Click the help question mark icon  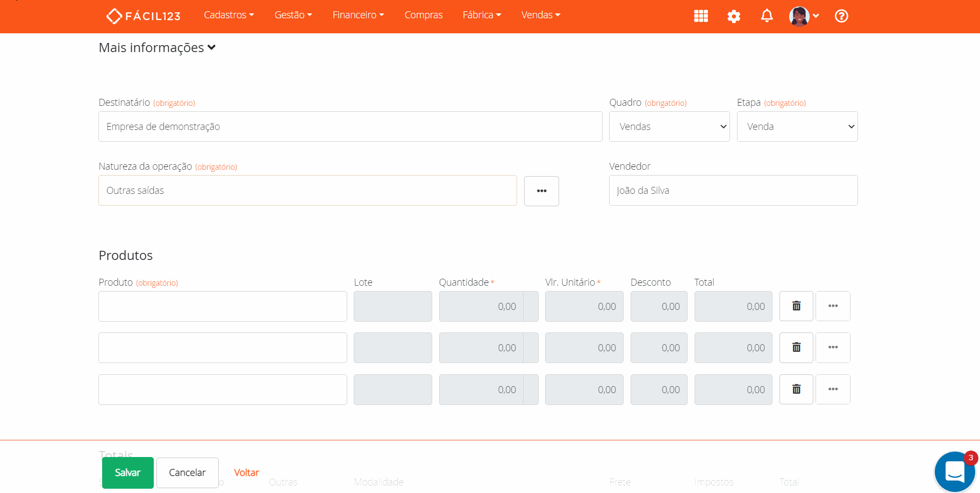(x=841, y=16)
